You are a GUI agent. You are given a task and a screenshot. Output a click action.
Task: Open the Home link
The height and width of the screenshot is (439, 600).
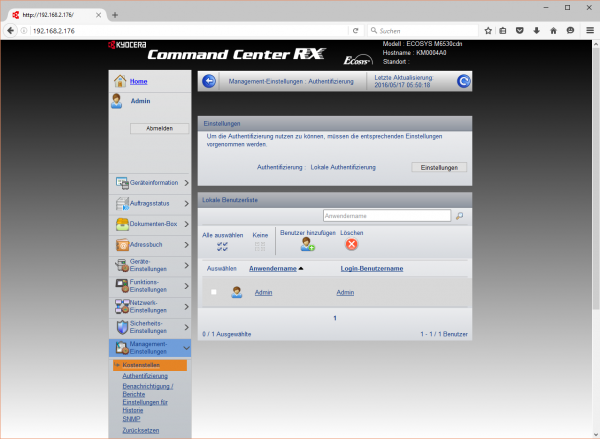[139, 81]
